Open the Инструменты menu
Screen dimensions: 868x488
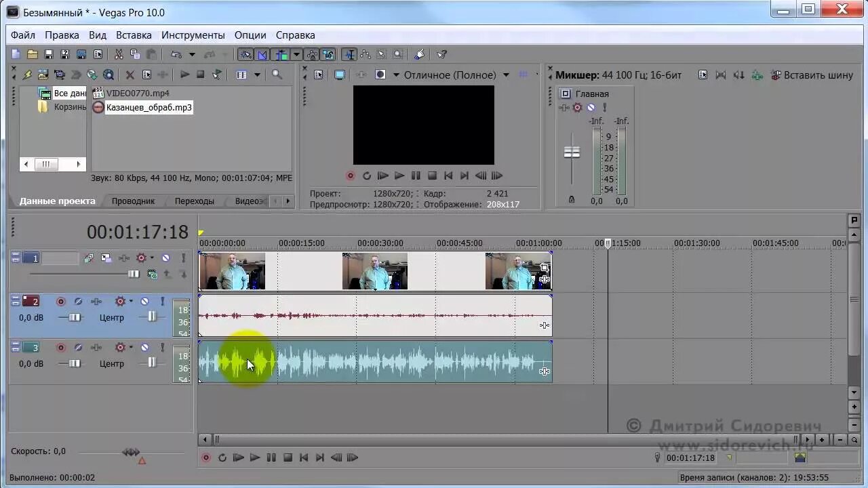193,35
